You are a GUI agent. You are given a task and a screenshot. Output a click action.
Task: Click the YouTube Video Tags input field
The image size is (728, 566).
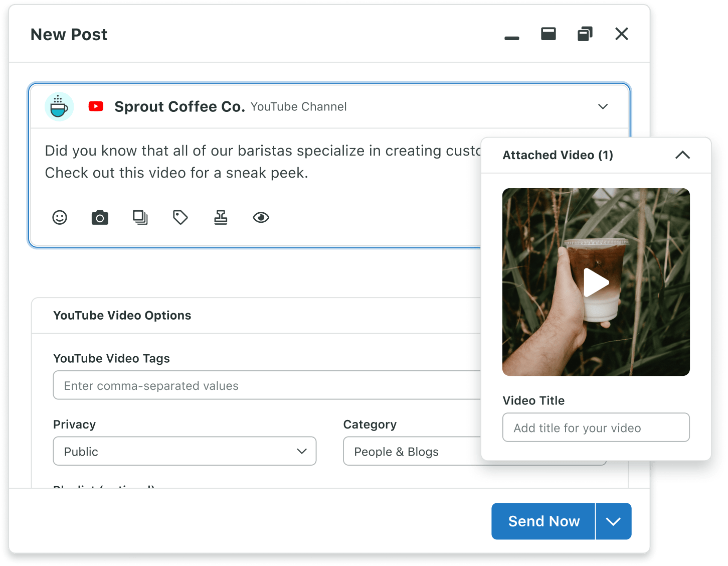tap(266, 385)
